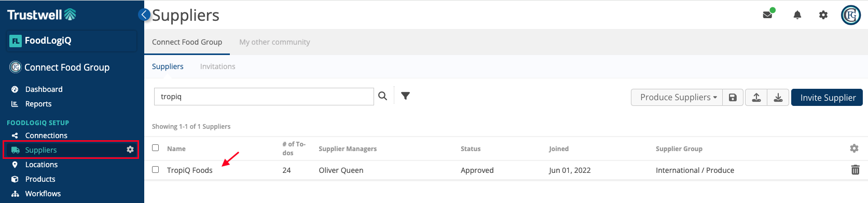Open table column settings gear

point(854,148)
